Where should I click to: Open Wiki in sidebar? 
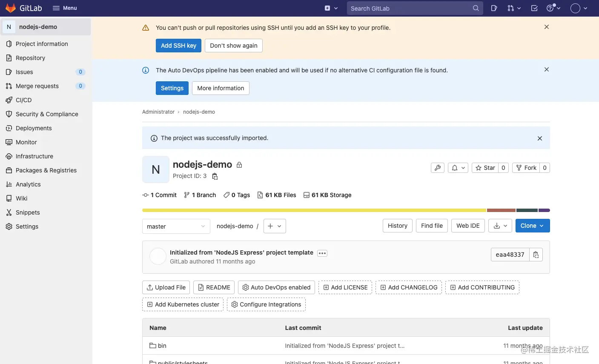coord(21,198)
